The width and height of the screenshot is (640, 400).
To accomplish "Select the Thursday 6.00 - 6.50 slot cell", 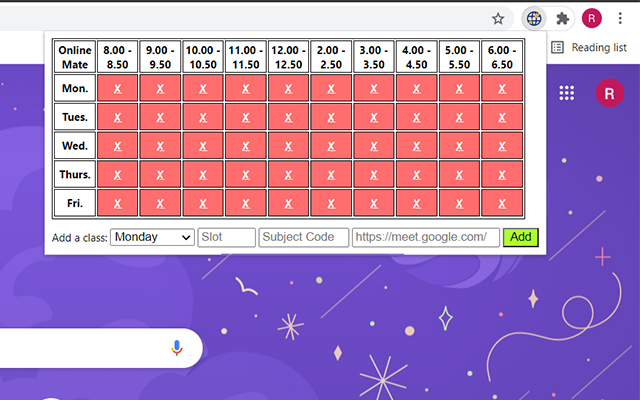I will [x=502, y=174].
